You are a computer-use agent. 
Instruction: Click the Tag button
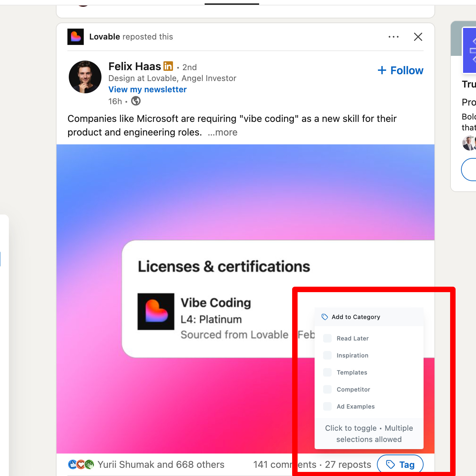[x=400, y=464]
